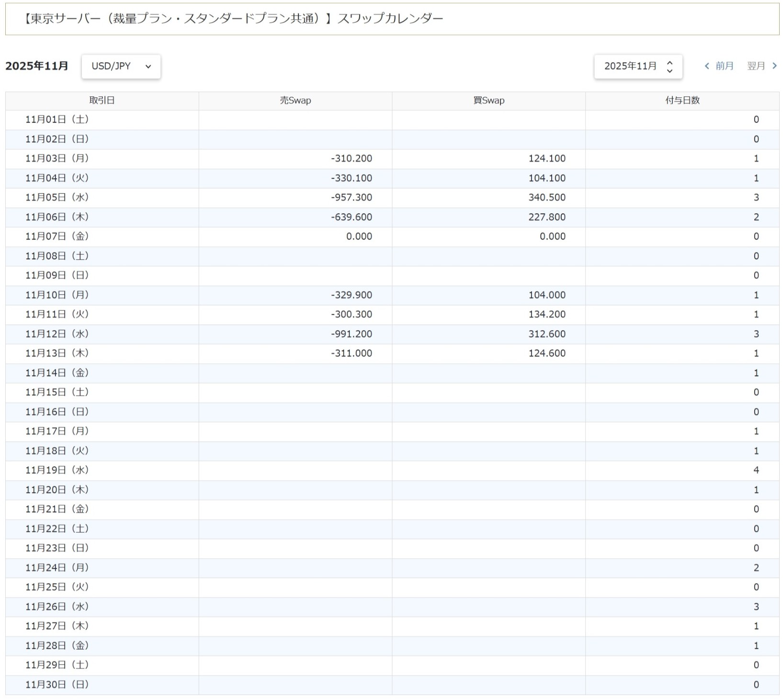783x700 pixels.
Task: Click buy swap value 124.100
Action: click(x=547, y=159)
